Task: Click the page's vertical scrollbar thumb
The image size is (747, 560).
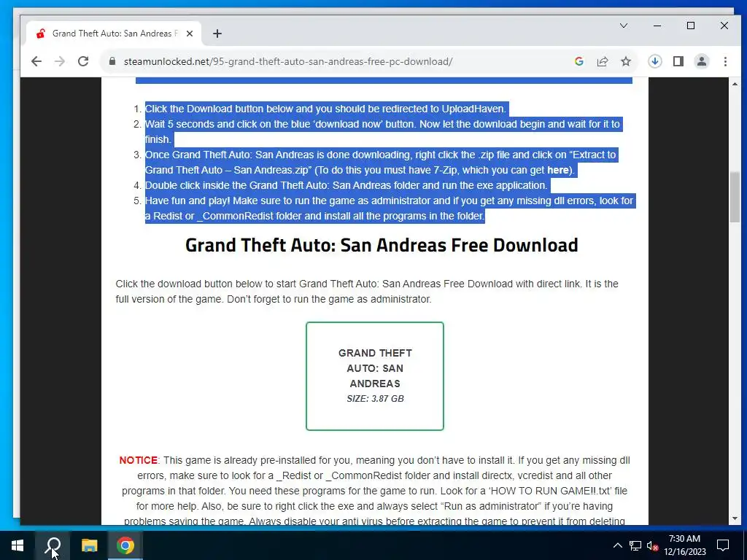Action: (x=735, y=197)
